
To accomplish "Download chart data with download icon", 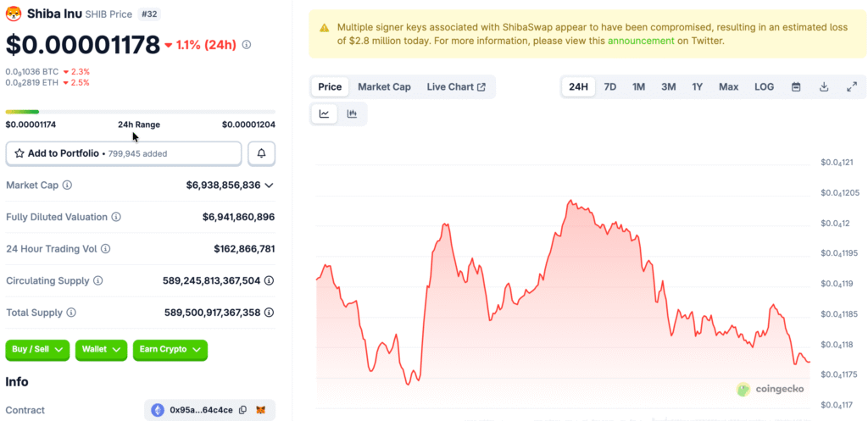I will coord(824,87).
